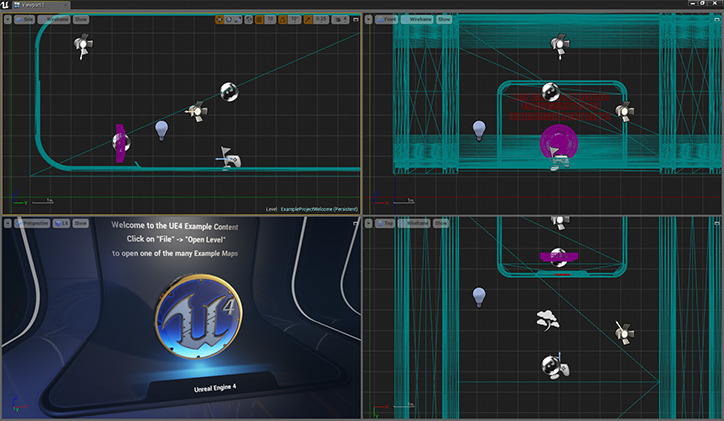
Task: Toggle rotation snapping in Side viewport
Action: (x=283, y=19)
